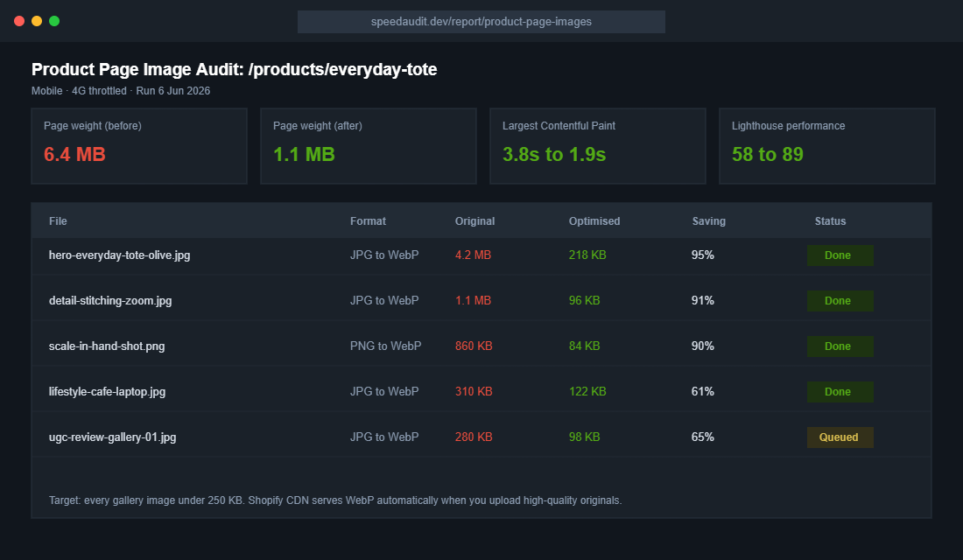Image resolution: width=963 pixels, height=560 pixels.
Task: Click the 4.2 MB original size
Action: [473, 255]
